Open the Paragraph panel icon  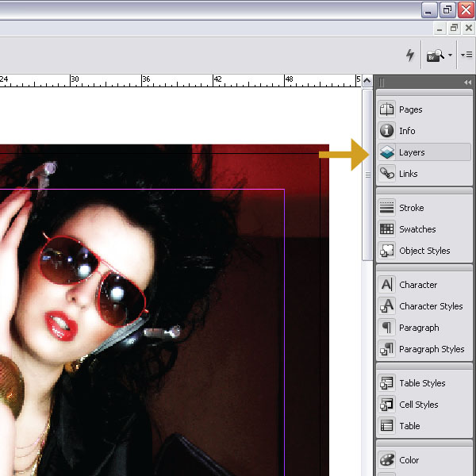click(x=387, y=327)
